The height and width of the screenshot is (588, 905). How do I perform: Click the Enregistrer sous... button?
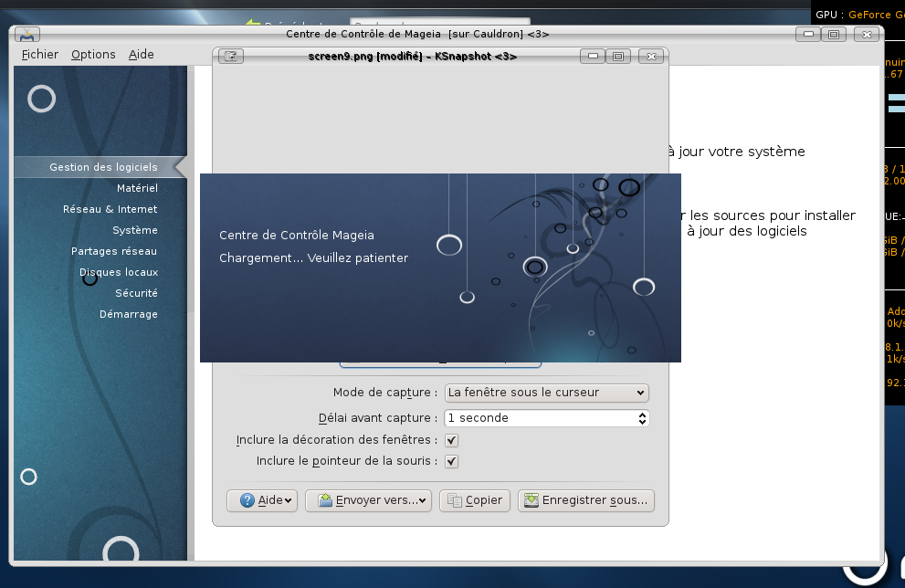pyautogui.click(x=586, y=500)
